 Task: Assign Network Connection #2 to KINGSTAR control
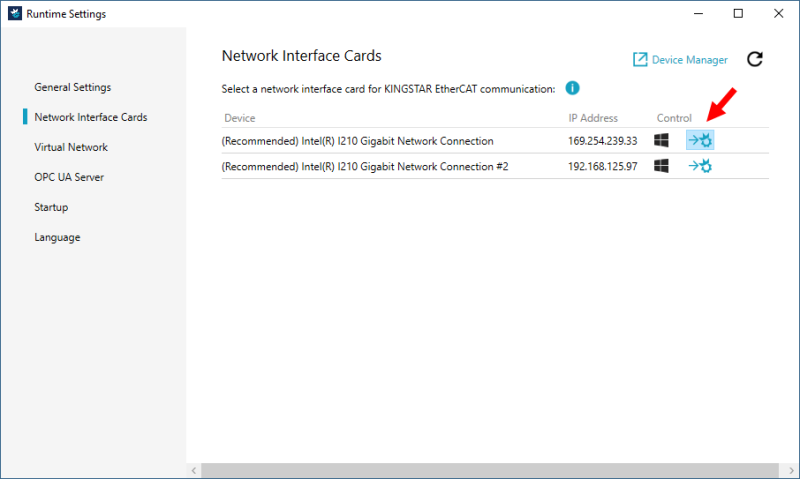[x=700, y=166]
